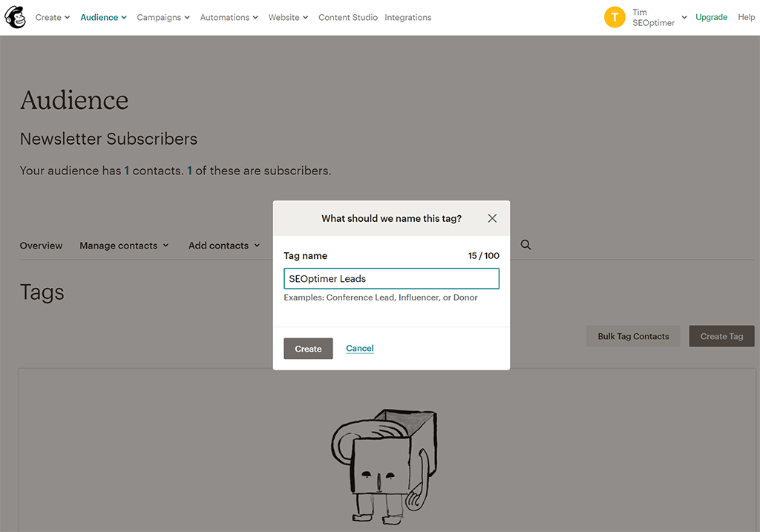This screenshot has width=760, height=532.
Task: Open the Website dropdown menu
Action: tap(288, 17)
